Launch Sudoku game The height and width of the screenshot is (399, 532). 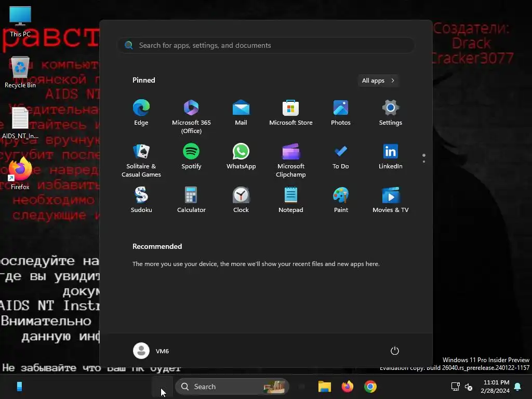(141, 200)
